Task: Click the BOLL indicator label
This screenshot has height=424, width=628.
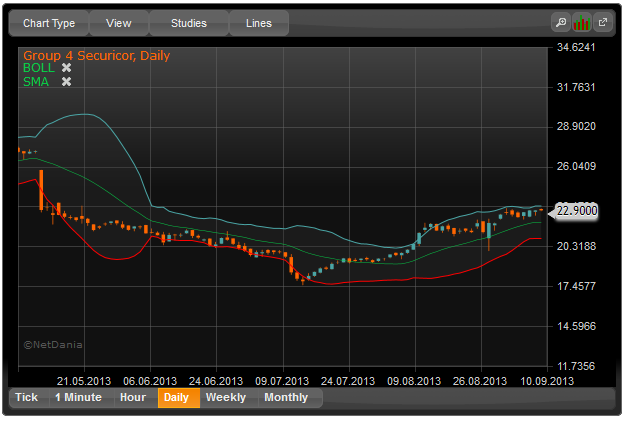Action: pos(39,68)
